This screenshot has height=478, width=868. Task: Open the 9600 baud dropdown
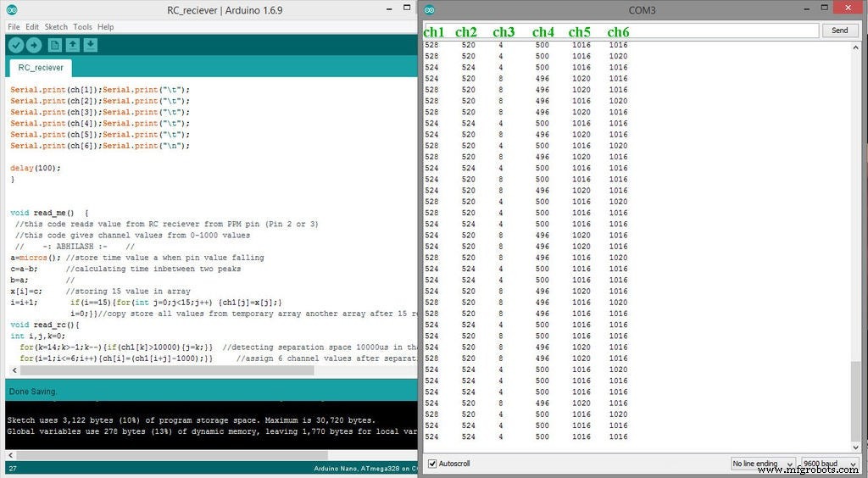coord(829,464)
